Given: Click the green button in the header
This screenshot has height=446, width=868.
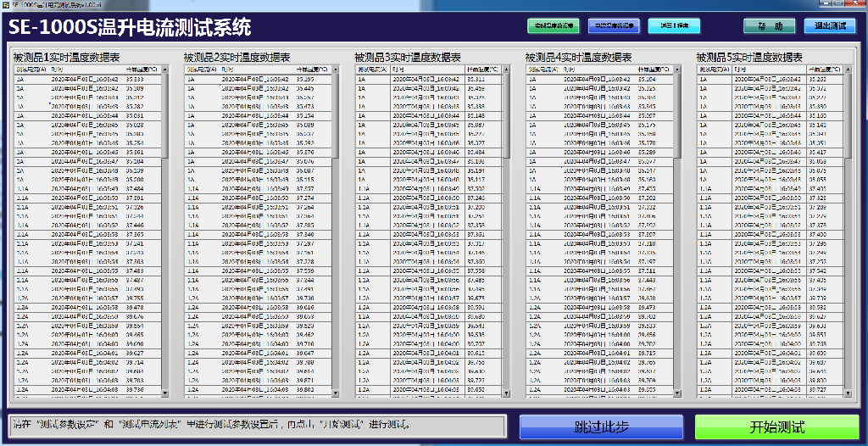Looking at the screenshot, I should pos(554,26).
